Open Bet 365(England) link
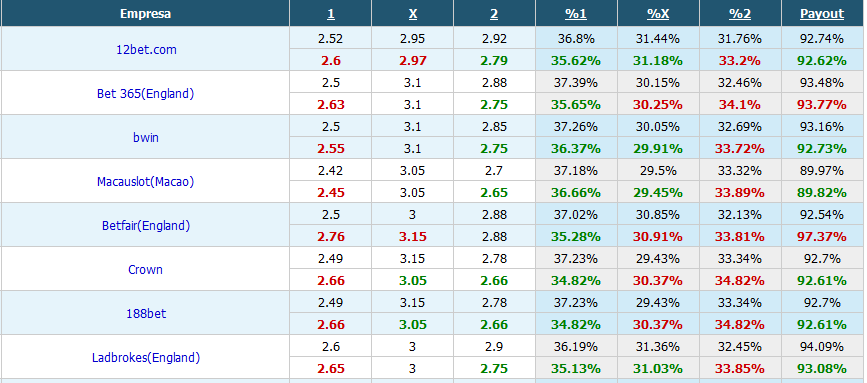 point(145,93)
